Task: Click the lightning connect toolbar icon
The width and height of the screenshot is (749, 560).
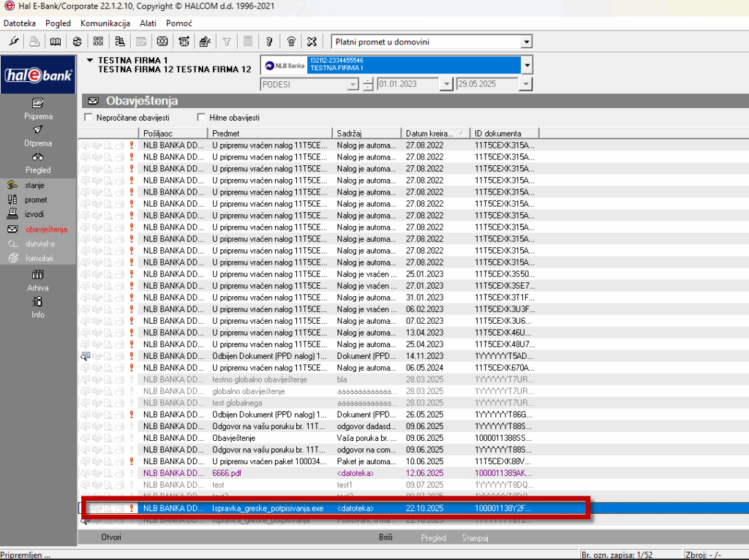Action: [14, 42]
